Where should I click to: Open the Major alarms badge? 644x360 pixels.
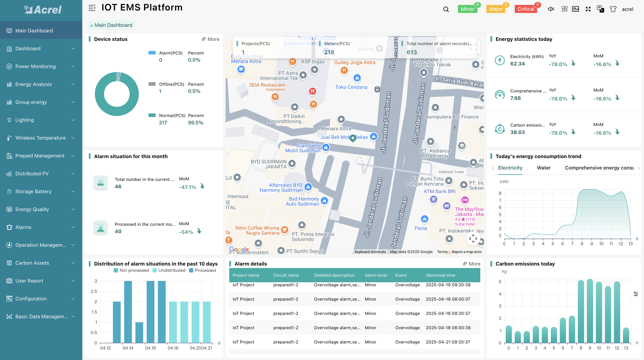point(496,9)
